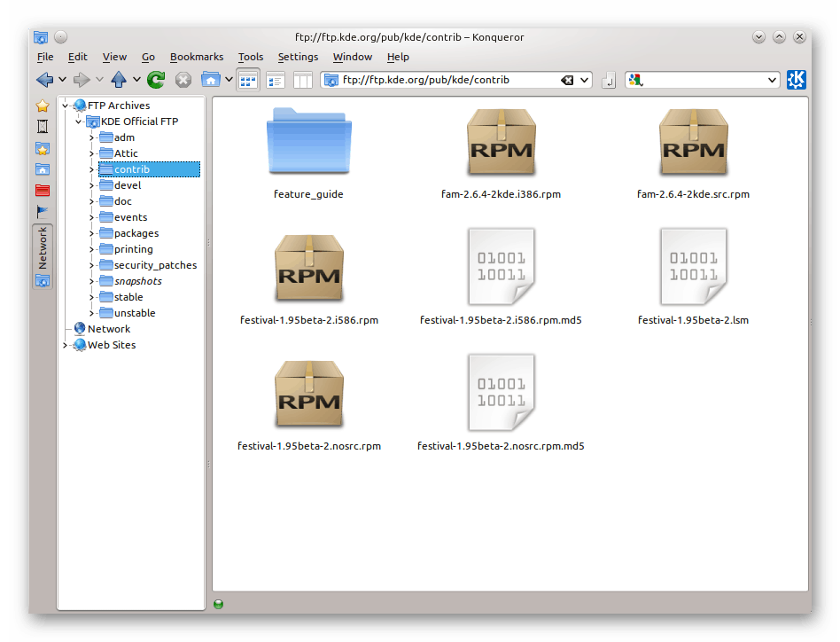Open the View menu
The height and width of the screenshot is (642, 840).
(x=114, y=57)
